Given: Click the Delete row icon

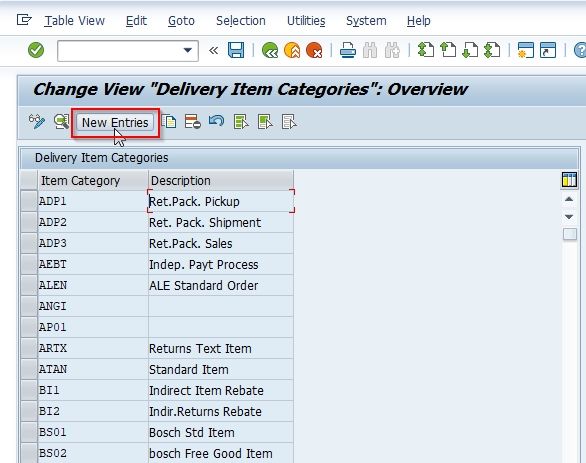Looking at the screenshot, I should tap(192, 122).
